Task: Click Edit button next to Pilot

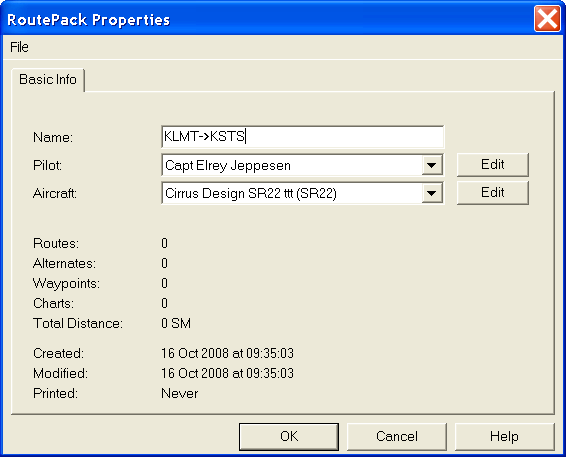Action: 493,165
